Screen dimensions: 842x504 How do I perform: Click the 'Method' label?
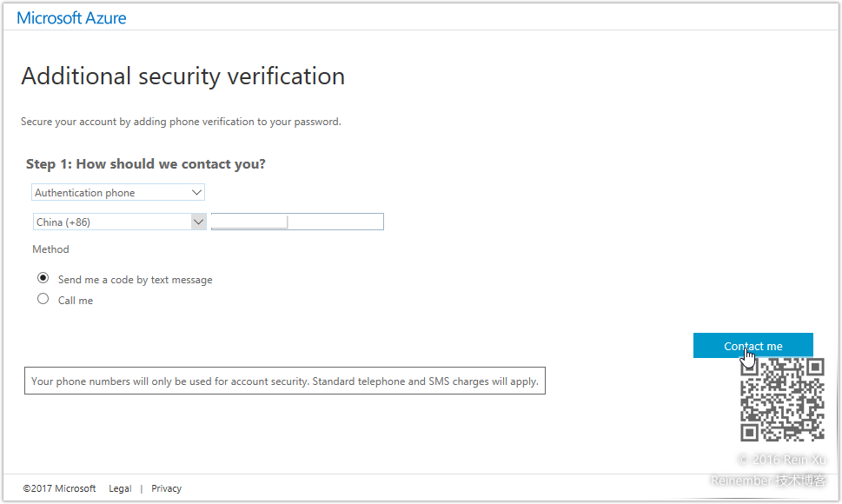(50, 249)
